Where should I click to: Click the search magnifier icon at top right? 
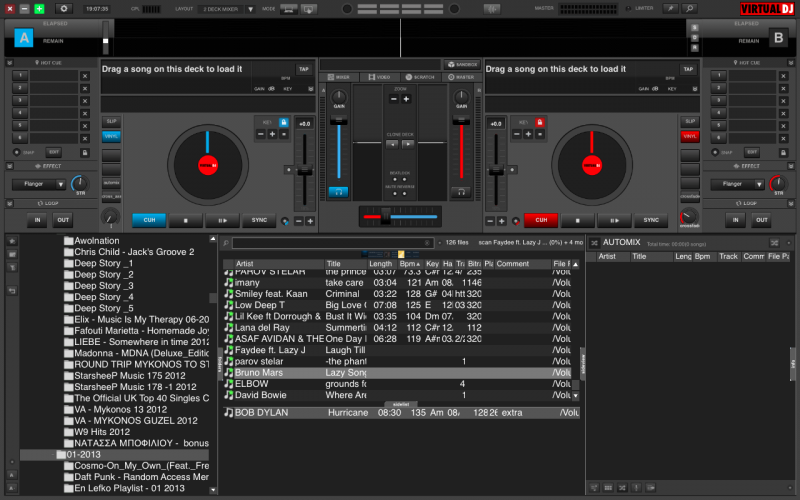[x=690, y=9]
